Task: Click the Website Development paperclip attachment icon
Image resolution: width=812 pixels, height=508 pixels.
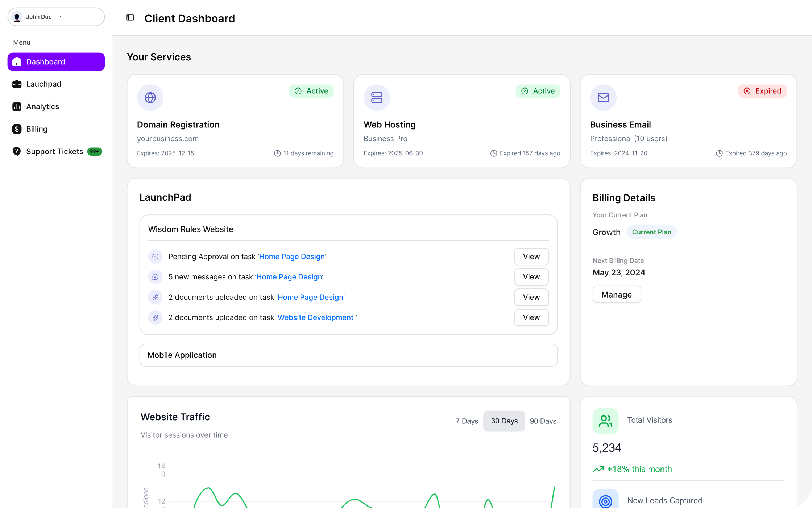Action: (x=155, y=317)
